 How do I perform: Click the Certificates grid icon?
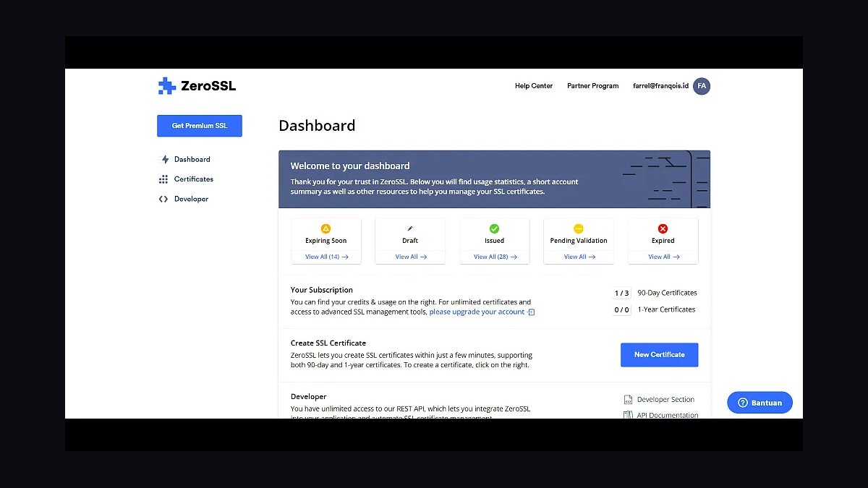[163, 179]
